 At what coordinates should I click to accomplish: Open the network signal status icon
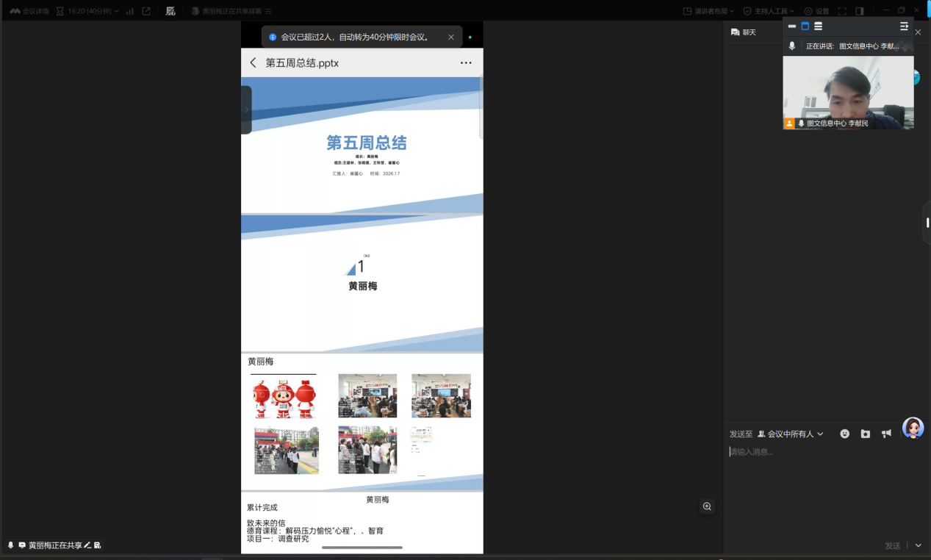(130, 11)
